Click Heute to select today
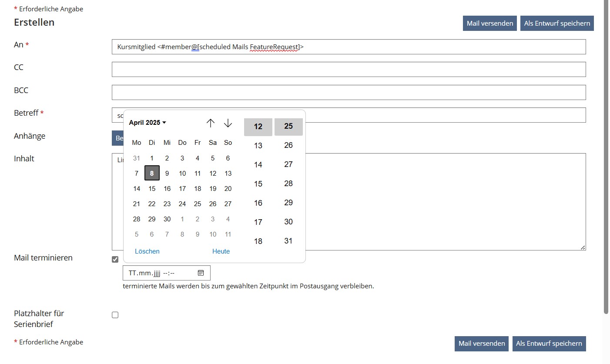 tap(221, 251)
